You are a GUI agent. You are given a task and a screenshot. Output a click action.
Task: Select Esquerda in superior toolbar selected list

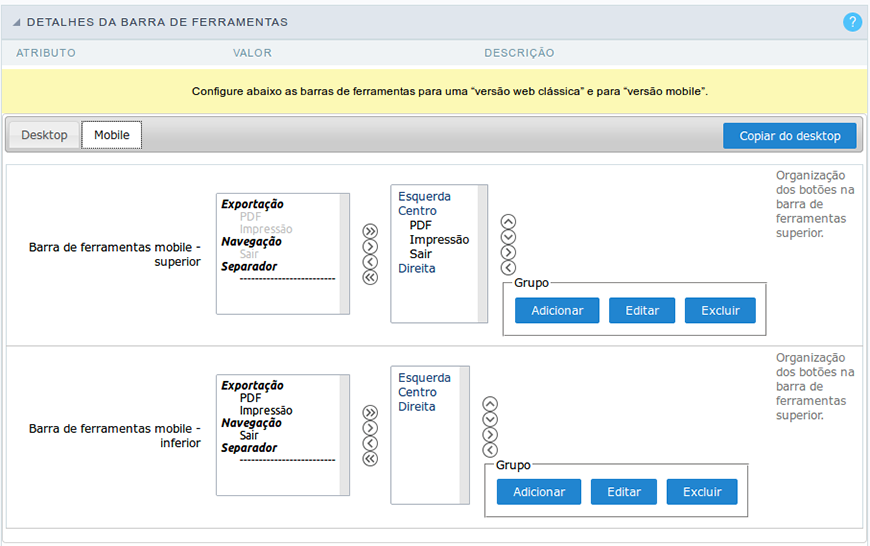[x=424, y=196]
